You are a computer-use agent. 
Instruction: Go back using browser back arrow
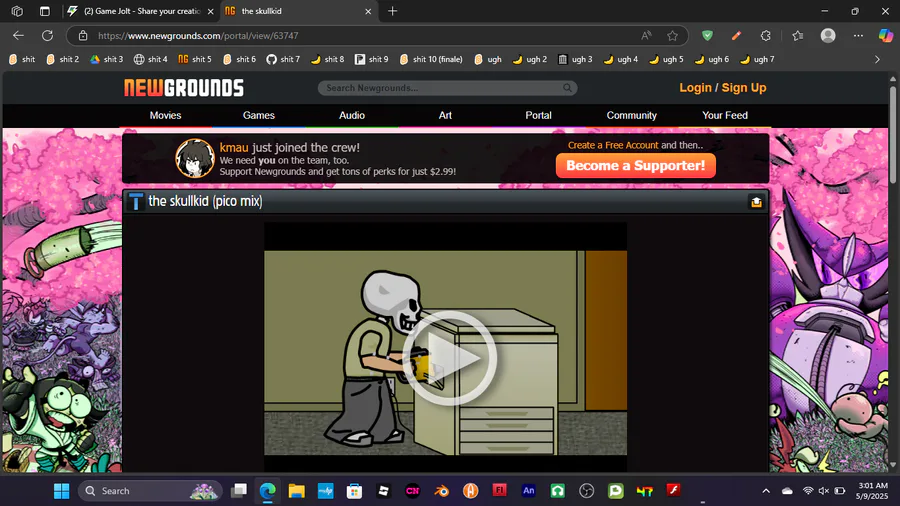(18, 36)
